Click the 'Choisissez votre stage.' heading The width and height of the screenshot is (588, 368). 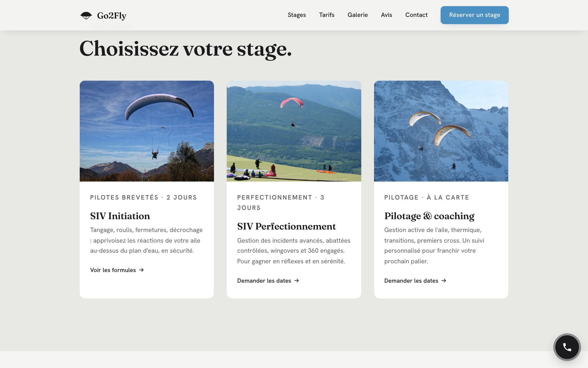tap(185, 49)
